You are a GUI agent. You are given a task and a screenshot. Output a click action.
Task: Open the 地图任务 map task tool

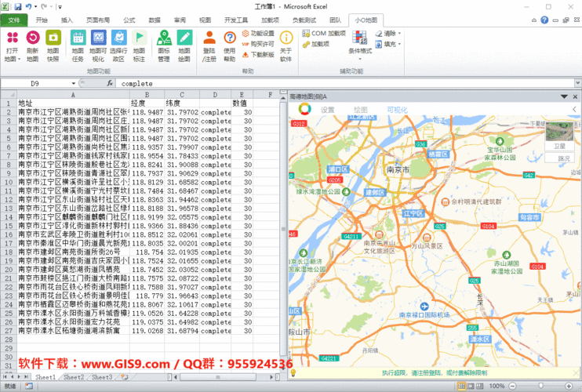click(78, 46)
